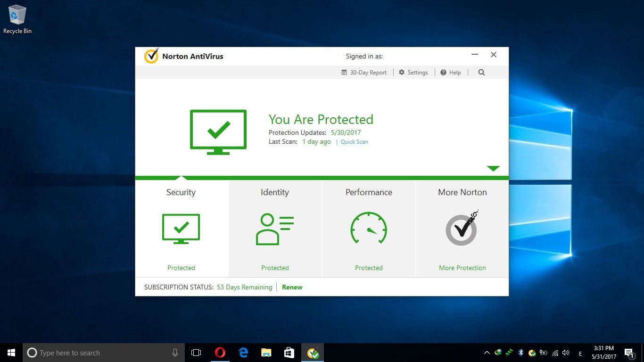
Task: Open the 30-Day Report
Action: click(364, 73)
